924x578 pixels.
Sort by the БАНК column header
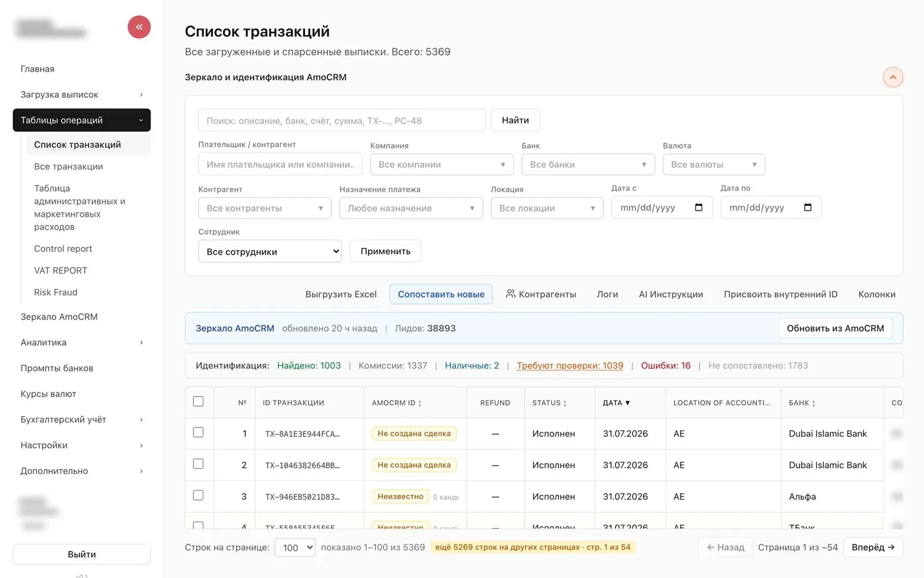coord(802,403)
